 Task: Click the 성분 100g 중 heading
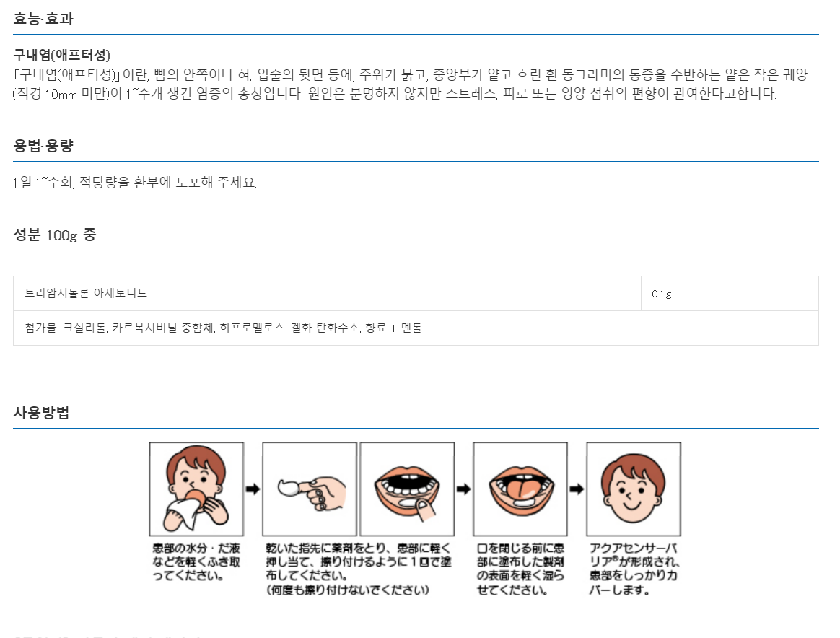point(55,235)
